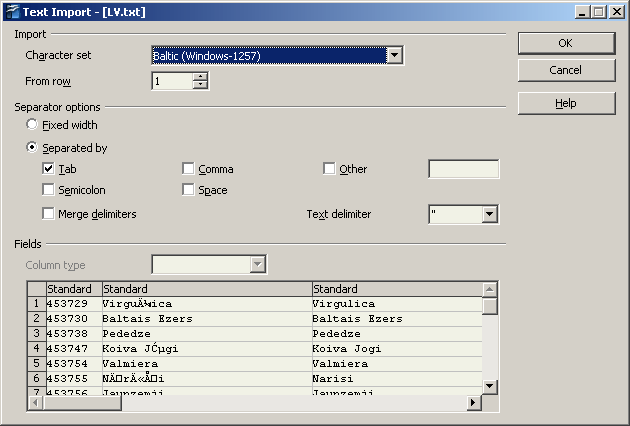Image resolution: width=630 pixels, height=426 pixels.
Task: Click the preview scroll left arrow
Action: (35, 402)
